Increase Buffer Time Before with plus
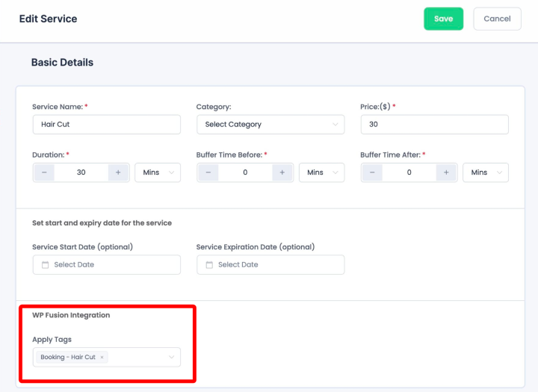Image resolution: width=538 pixels, height=392 pixels. tap(282, 172)
